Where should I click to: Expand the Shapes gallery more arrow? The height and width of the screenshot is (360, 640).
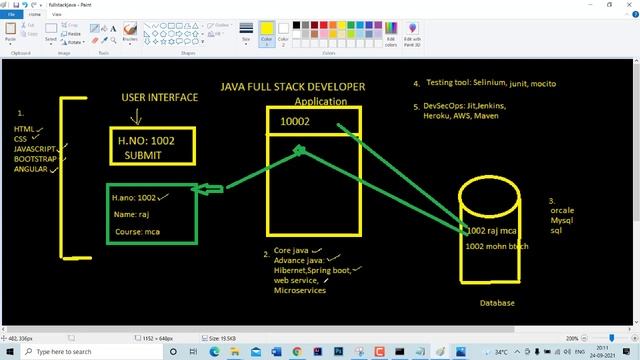pos(203,41)
